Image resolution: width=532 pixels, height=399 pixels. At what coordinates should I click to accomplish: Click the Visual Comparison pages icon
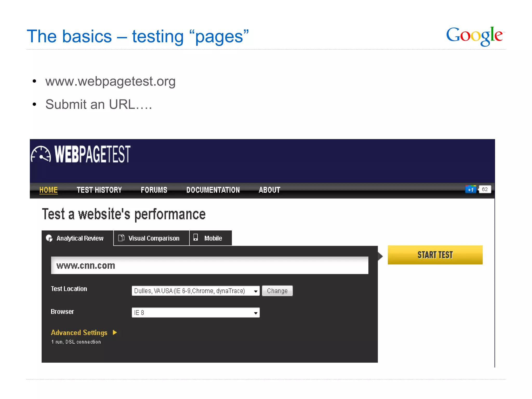[x=121, y=238]
